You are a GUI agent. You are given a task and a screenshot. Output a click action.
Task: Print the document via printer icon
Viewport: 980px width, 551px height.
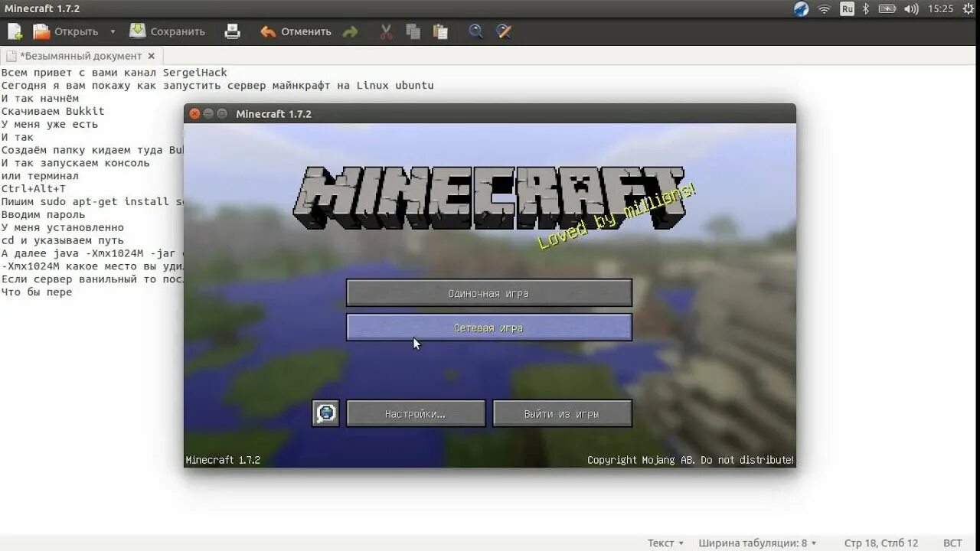(x=232, y=31)
